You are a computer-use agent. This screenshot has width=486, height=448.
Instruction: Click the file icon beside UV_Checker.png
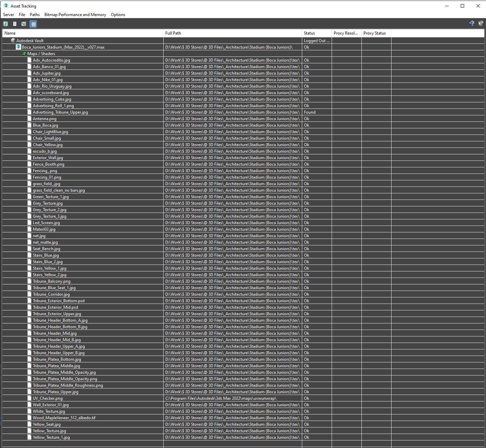click(x=29, y=398)
